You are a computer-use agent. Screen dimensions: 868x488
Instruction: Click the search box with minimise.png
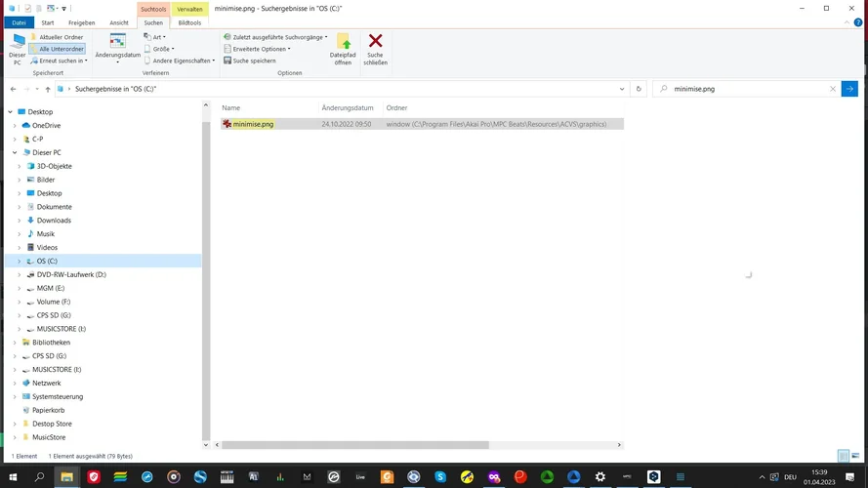coord(747,89)
